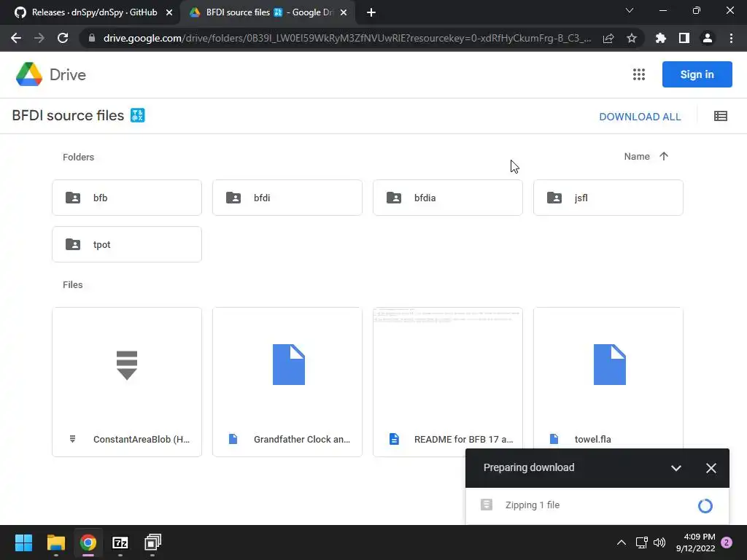Open the Chrome profile icon
This screenshot has height=560, width=747.
click(x=708, y=38)
